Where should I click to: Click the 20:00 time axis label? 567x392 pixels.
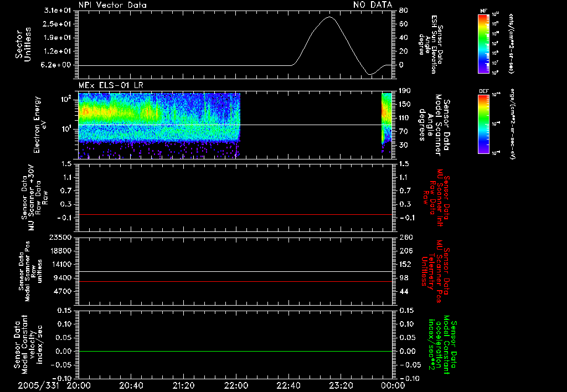click(79, 385)
